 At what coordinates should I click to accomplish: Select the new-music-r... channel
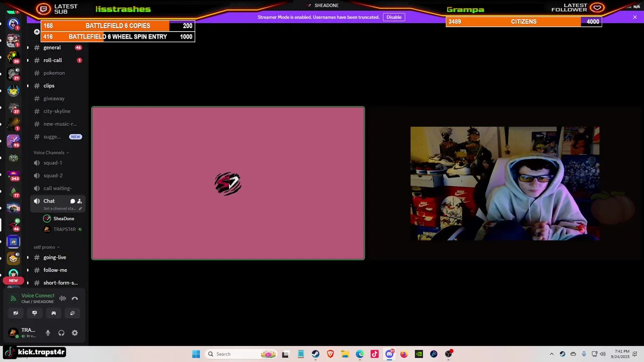tap(57, 124)
